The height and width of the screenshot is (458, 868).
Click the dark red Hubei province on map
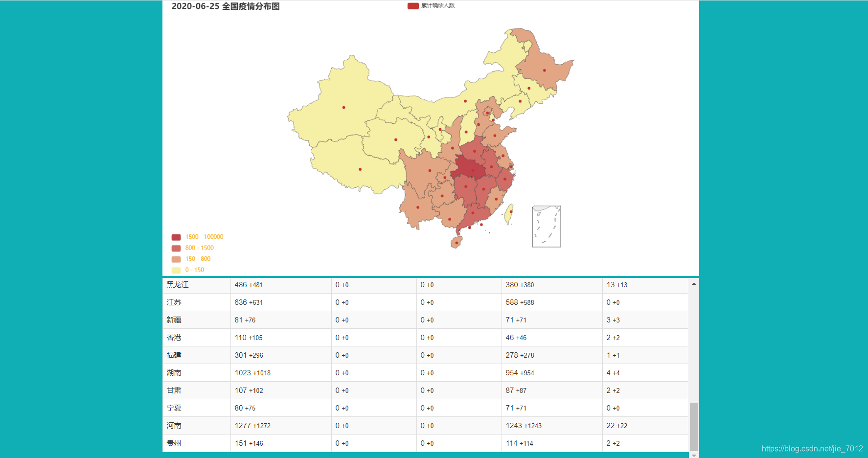click(x=470, y=168)
